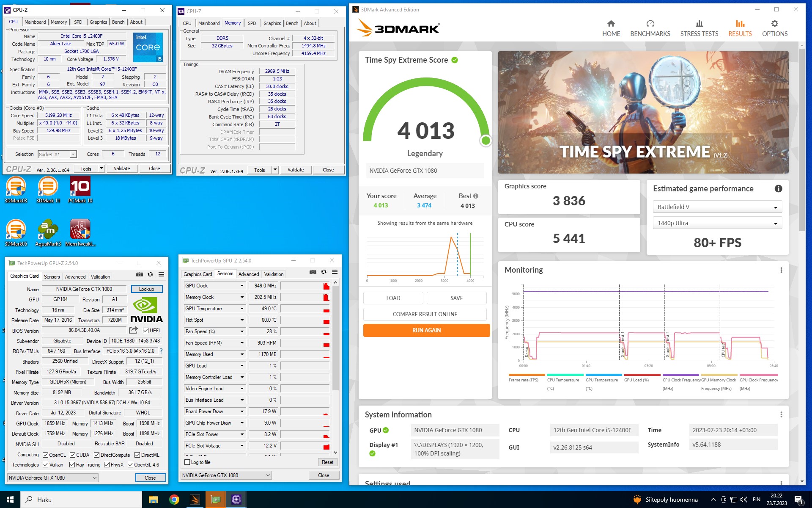Viewport: 812px width, 508px height.
Task: Toggle the OpenCL checkbox
Action: [45, 455]
